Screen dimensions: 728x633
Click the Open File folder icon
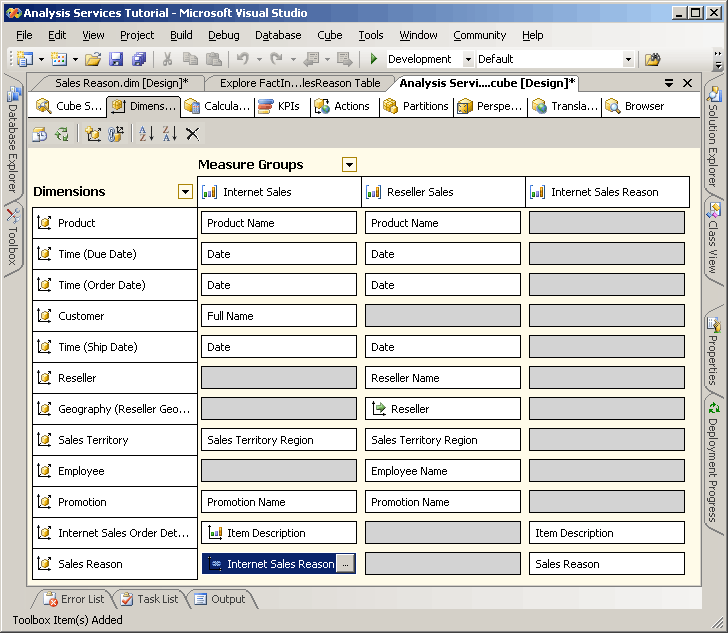point(93,59)
